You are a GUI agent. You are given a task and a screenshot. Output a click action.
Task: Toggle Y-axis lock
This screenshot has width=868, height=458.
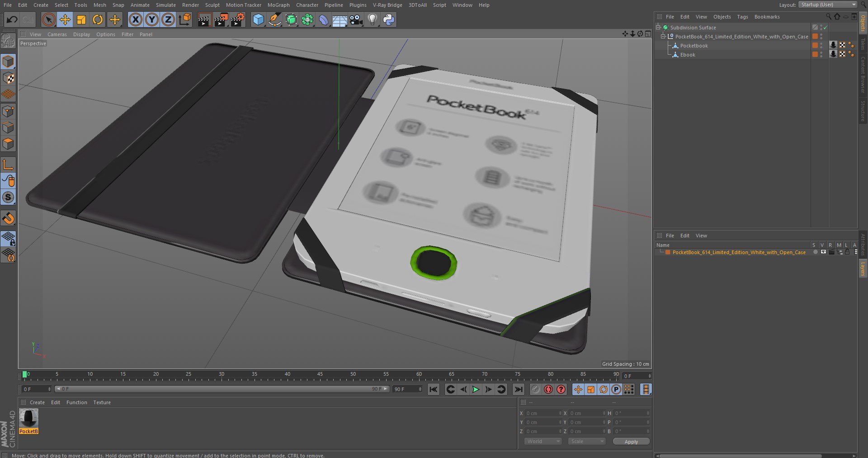pos(152,19)
